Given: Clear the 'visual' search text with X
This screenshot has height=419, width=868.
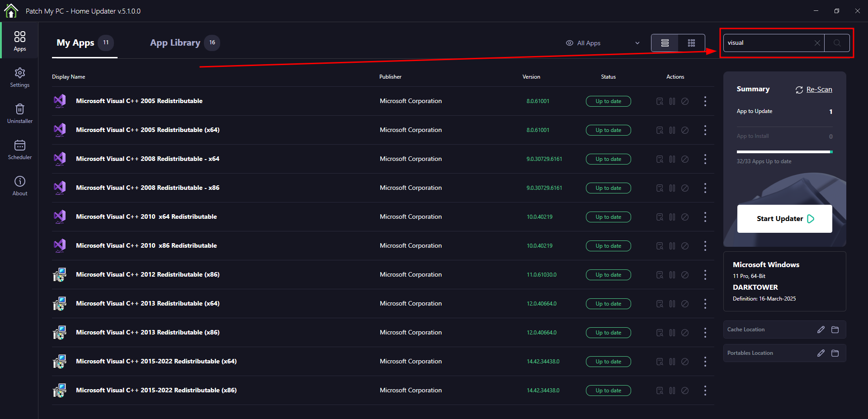Looking at the screenshot, I should pyautogui.click(x=817, y=43).
